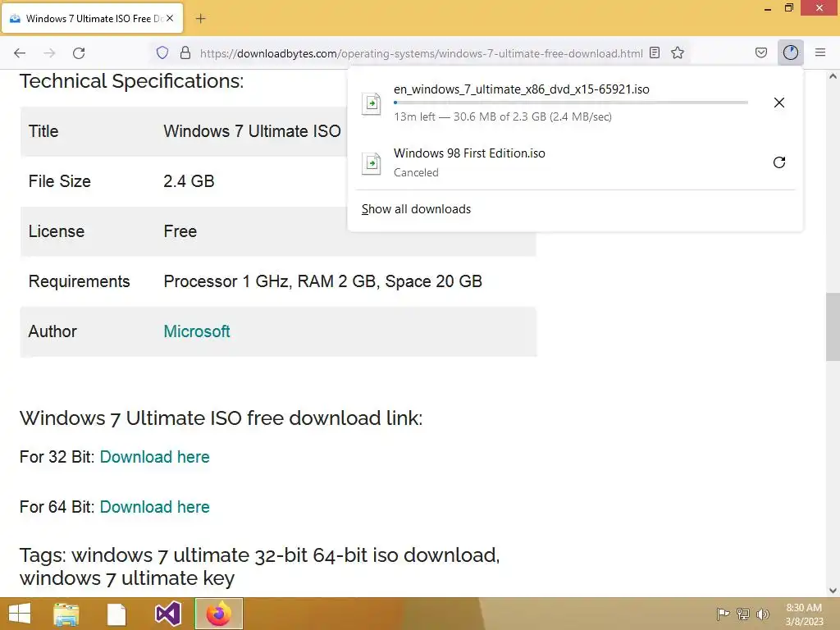The height and width of the screenshot is (630, 840).
Task: Click the Canceled status text
Action: [x=416, y=172]
